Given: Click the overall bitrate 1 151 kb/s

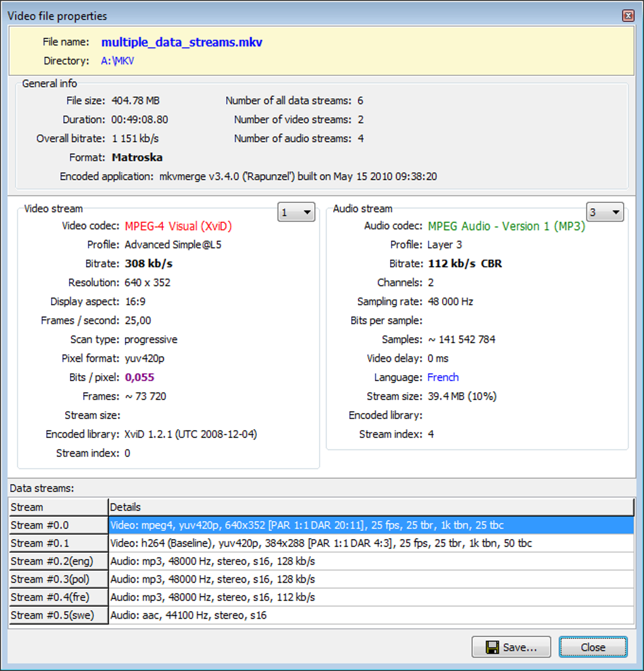Looking at the screenshot, I should coord(135,138).
